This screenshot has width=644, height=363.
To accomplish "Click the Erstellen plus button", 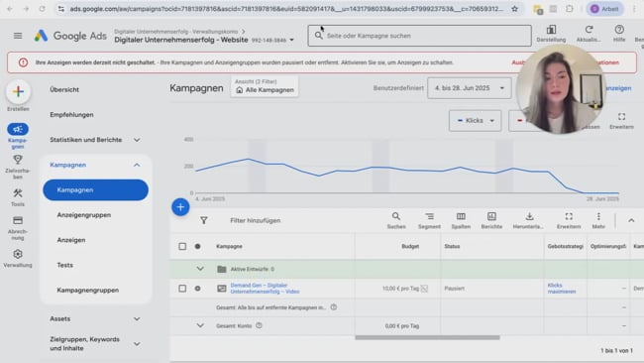I will 18,91.
